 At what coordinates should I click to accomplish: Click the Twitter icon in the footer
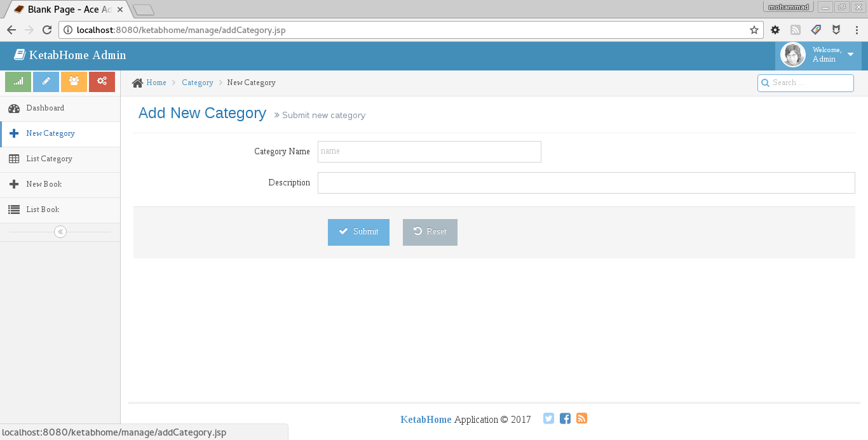pos(548,418)
